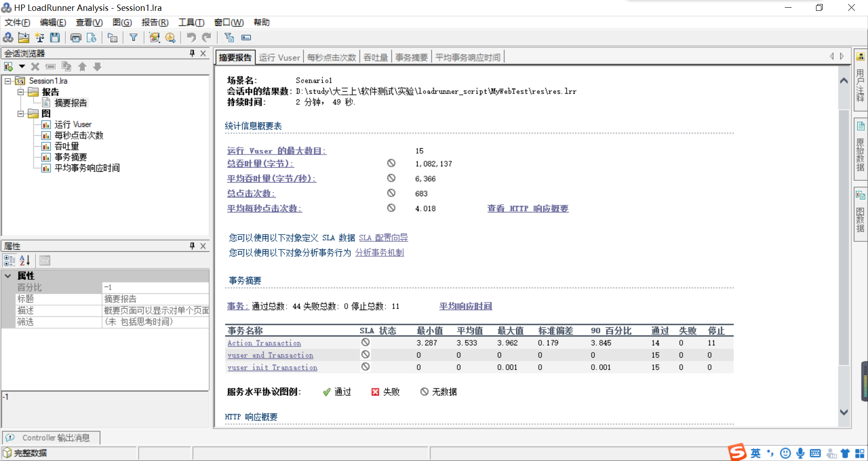Click the move item up arrow

point(82,67)
